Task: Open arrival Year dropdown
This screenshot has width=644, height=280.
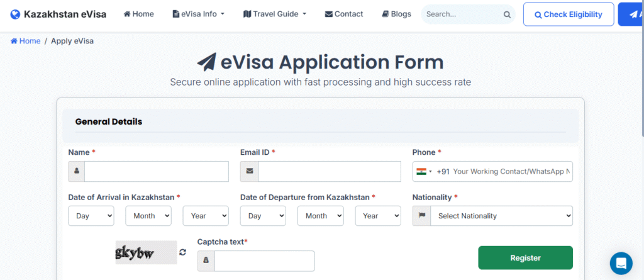Action: 206,216
